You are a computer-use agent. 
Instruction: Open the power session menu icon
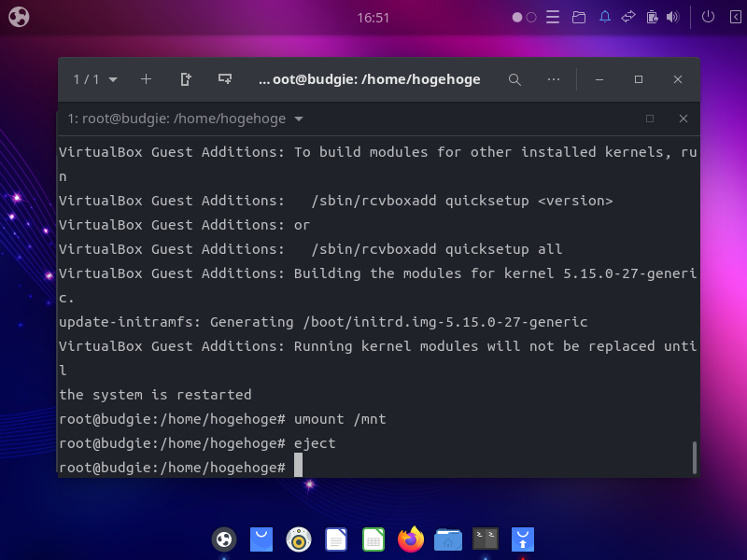[708, 17]
